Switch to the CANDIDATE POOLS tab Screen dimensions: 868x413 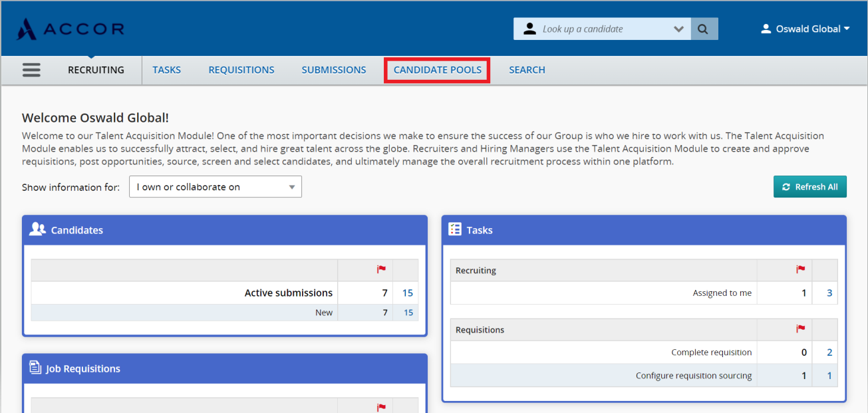437,70
